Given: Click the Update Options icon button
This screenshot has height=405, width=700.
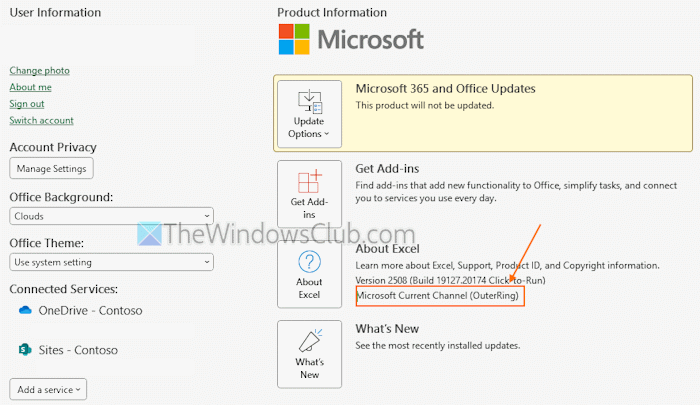Looking at the screenshot, I should click(309, 113).
